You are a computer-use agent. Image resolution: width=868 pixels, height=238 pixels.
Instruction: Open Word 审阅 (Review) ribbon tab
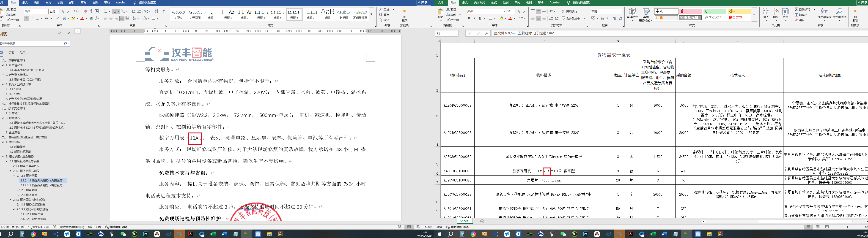84,2
